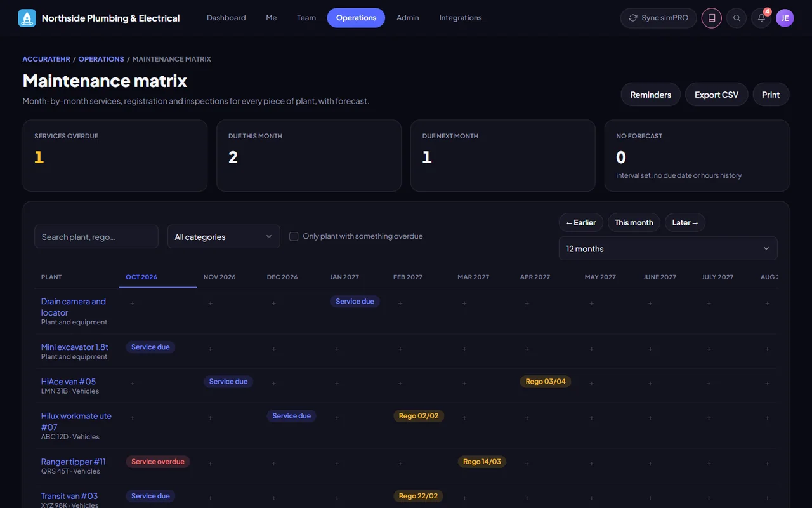The image size is (812, 508).
Task: Click Sync simPRO button
Action: (x=658, y=18)
